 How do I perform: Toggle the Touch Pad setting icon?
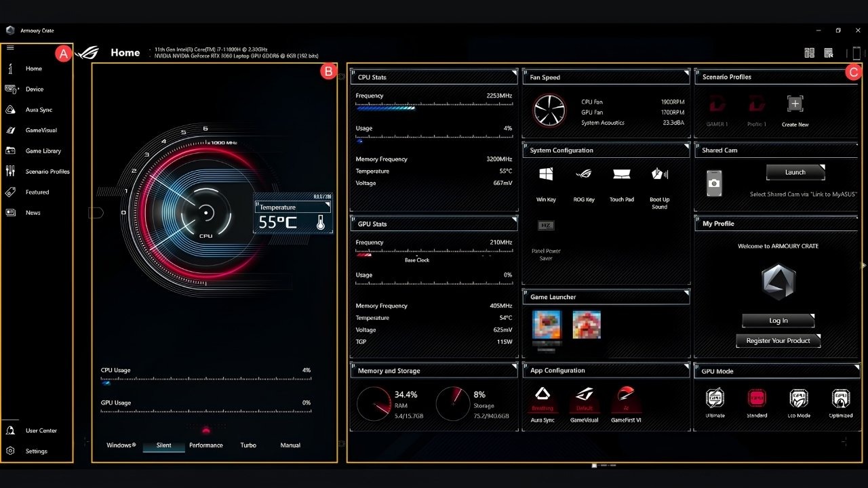pos(621,174)
